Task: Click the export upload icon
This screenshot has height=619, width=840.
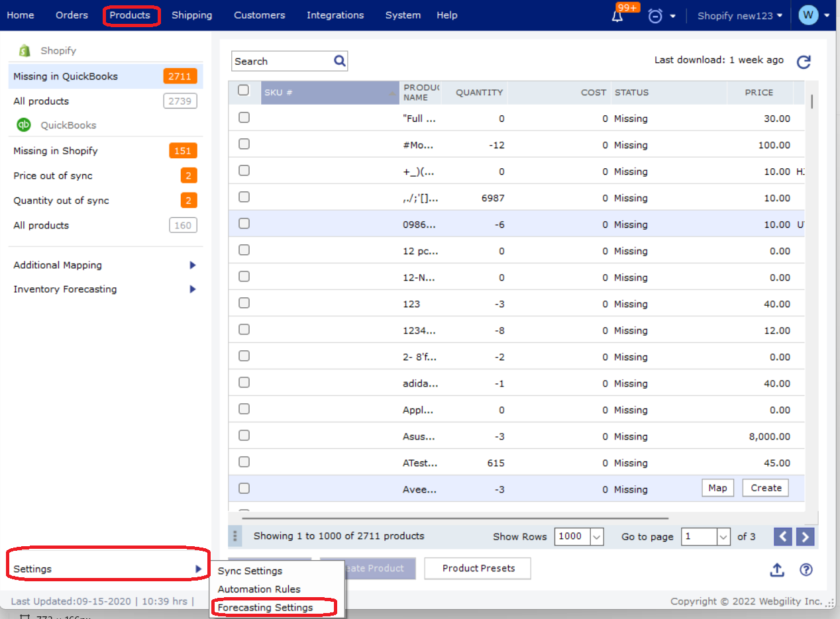Action: [777, 570]
